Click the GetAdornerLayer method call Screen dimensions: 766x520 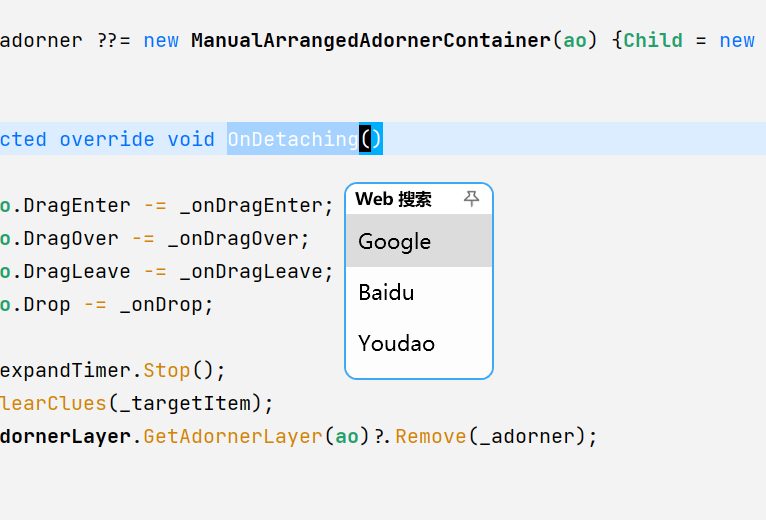233,436
